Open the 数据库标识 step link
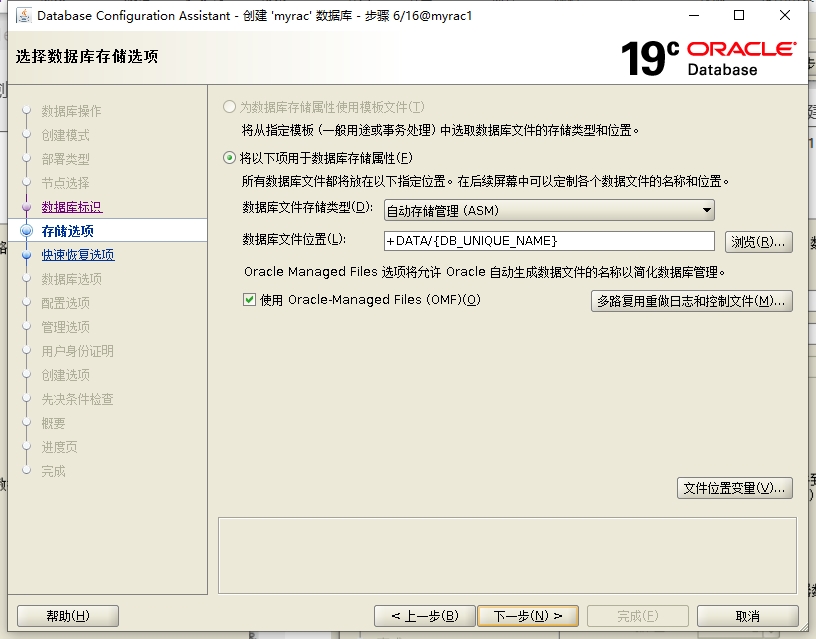Image resolution: width=816 pixels, height=639 pixels. 72,207
